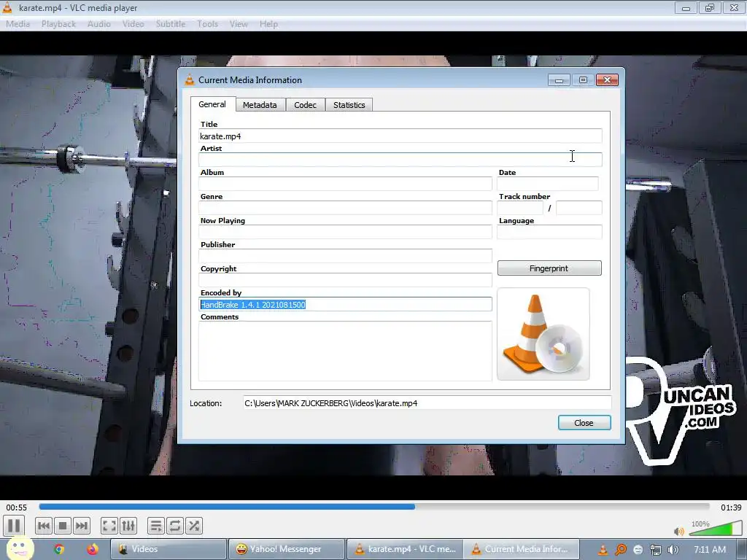Toggle loop repeat mode
747x560 pixels.
point(175,526)
